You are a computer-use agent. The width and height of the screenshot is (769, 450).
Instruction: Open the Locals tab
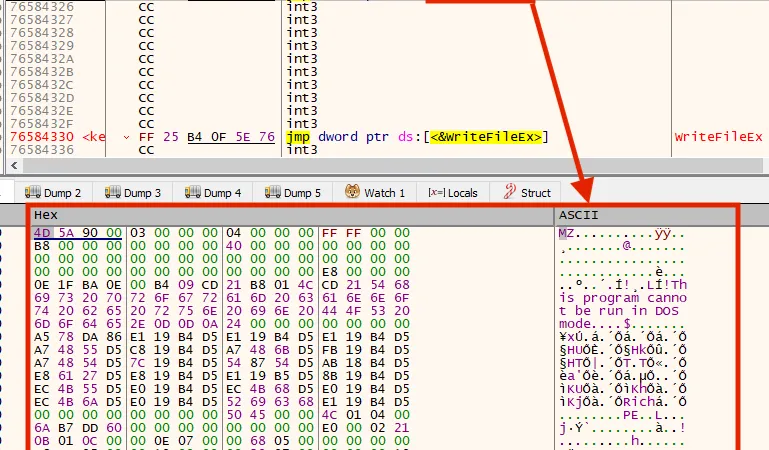(453, 193)
